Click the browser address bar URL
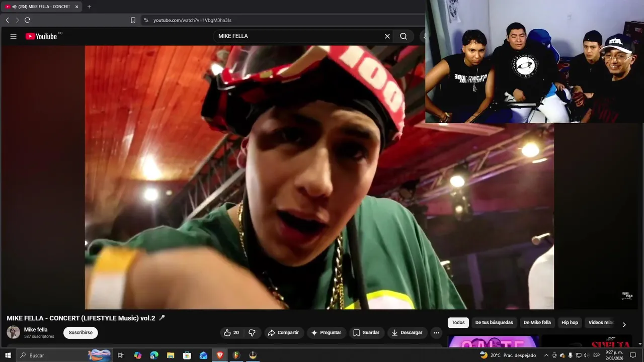This screenshot has height=362, width=644. click(x=192, y=20)
